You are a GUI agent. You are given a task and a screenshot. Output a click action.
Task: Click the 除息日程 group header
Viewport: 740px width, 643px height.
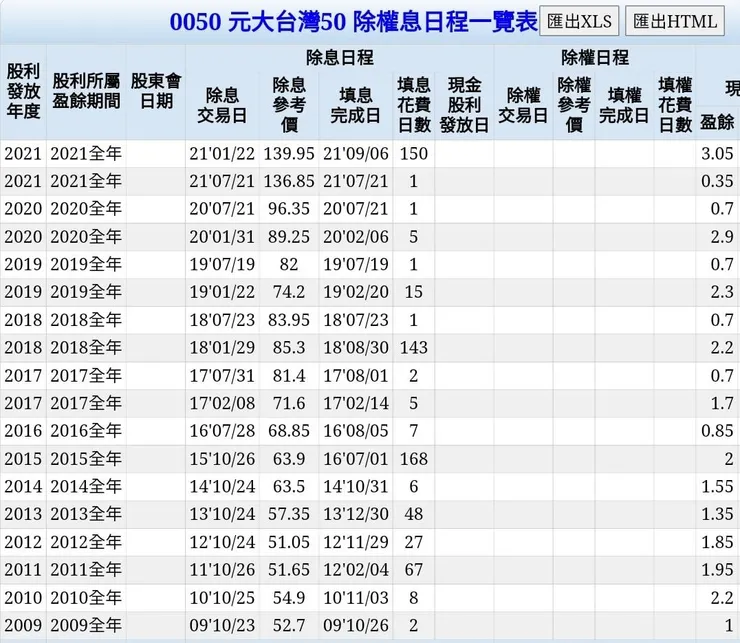coord(340,58)
